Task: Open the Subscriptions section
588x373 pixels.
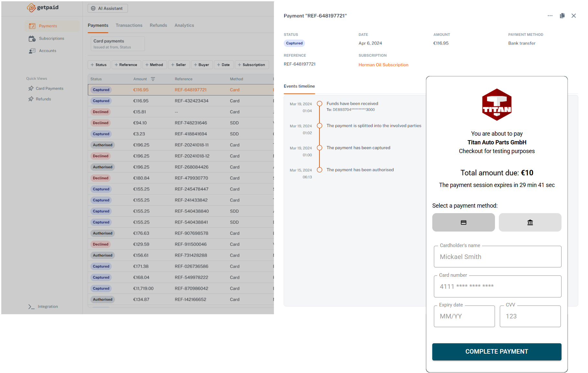Action: point(52,38)
